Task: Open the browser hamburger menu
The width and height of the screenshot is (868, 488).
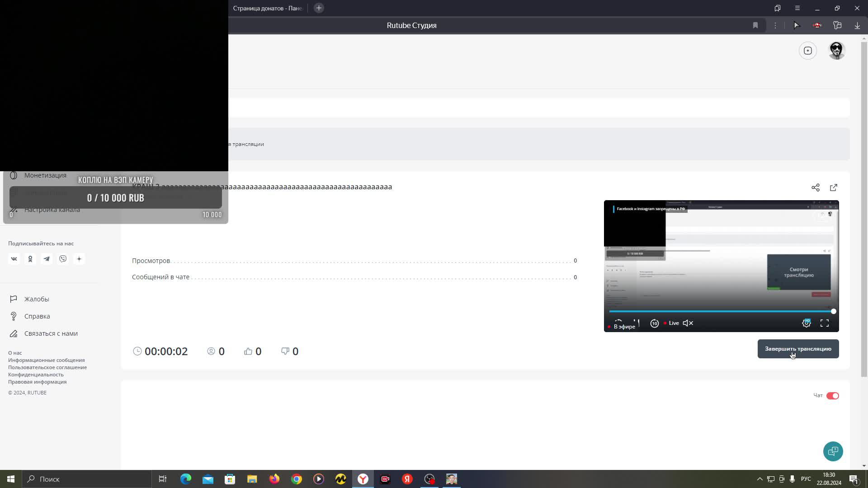Action: tap(797, 8)
